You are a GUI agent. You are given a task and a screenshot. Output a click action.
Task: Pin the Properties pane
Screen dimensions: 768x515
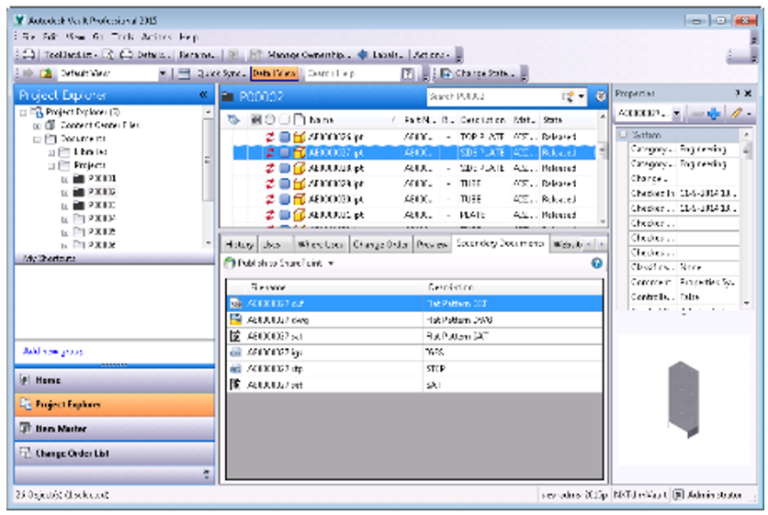pyautogui.click(x=738, y=93)
